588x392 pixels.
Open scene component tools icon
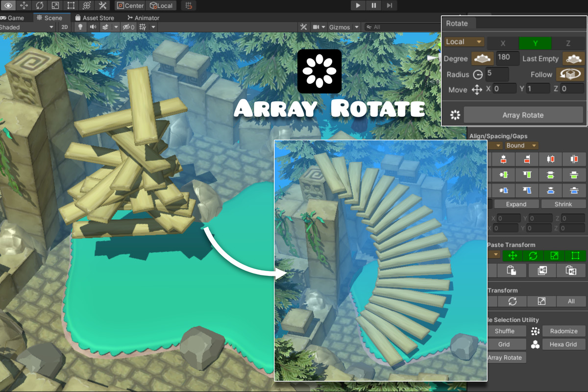click(304, 27)
